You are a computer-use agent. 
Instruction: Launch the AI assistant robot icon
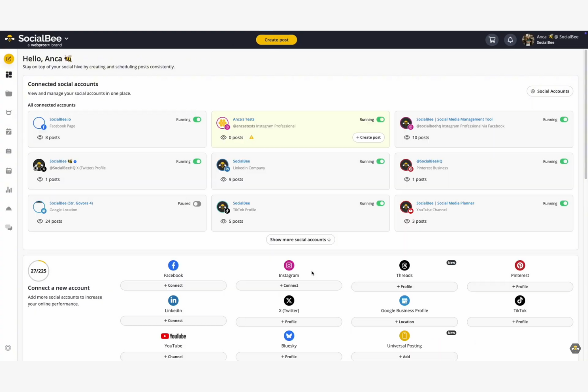click(x=9, y=112)
